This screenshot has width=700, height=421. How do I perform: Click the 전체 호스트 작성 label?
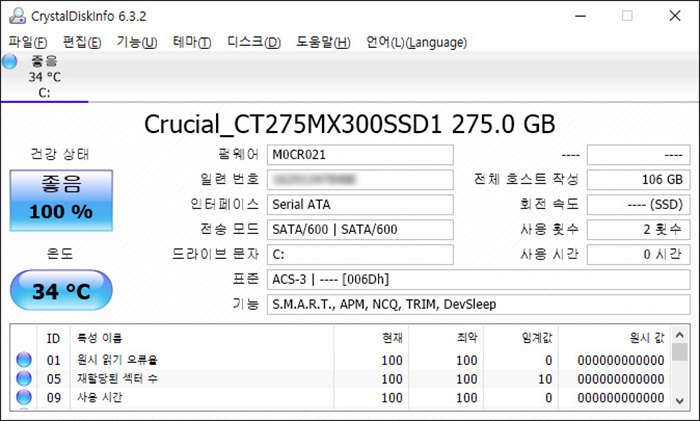coord(526,179)
